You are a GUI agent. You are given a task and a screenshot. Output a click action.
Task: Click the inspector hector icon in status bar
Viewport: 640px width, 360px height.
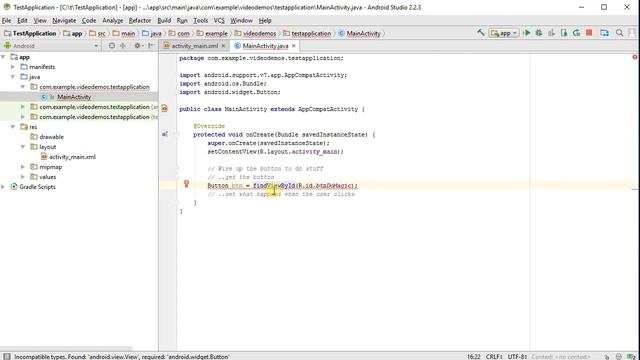tap(619, 356)
